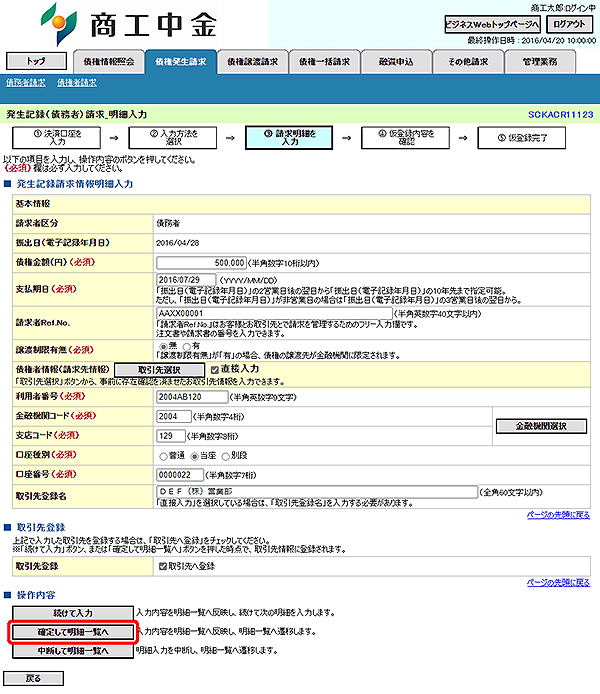Click step ③ 請求明細を入力
600x694 pixels.
(x=289, y=138)
